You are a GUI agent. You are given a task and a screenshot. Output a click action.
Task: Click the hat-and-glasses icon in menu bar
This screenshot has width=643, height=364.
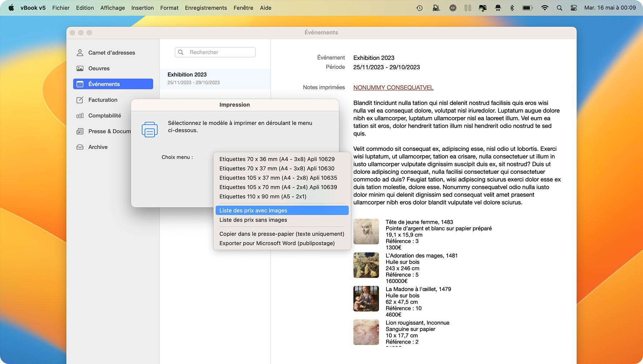coord(498,8)
